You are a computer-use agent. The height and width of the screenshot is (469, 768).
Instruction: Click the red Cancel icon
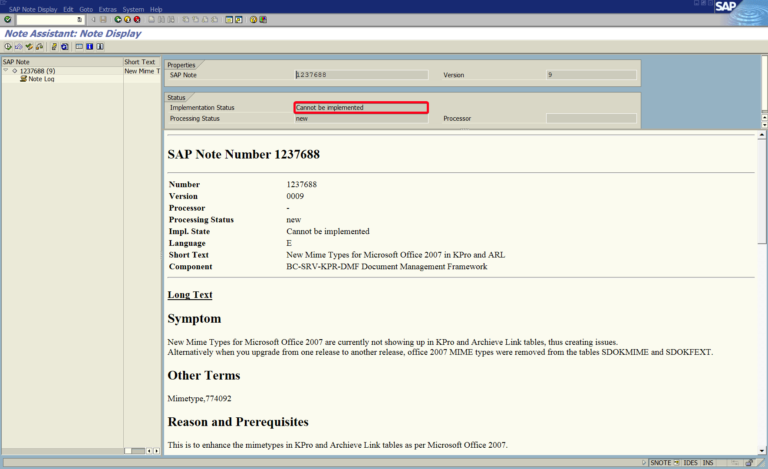[137, 20]
